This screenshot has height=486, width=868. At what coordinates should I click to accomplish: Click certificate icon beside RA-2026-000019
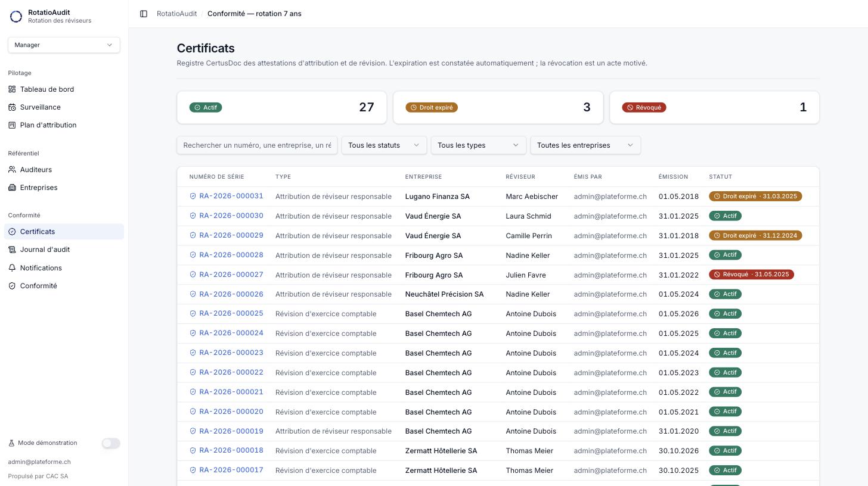click(193, 431)
